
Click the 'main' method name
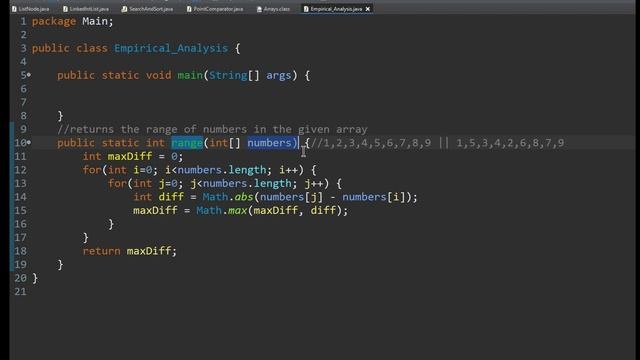point(190,75)
